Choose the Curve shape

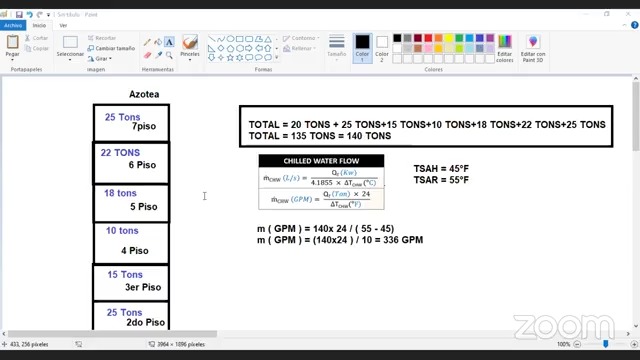point(221,39)
